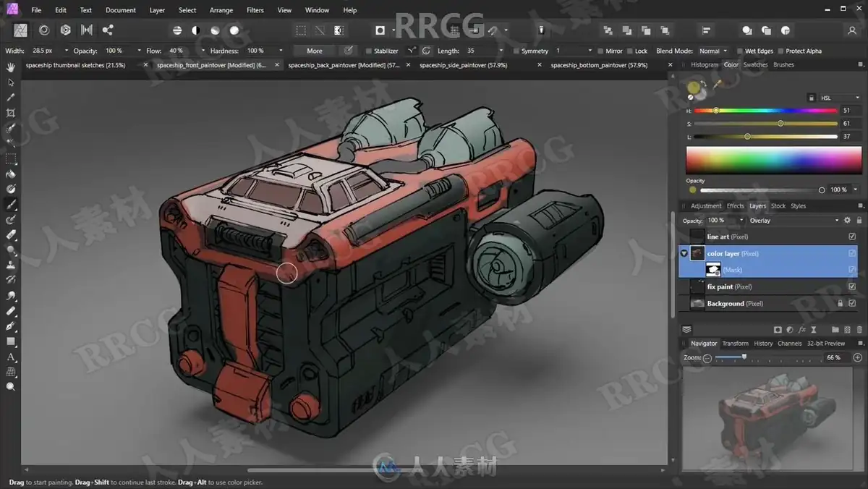Switch to the Tone Mapping persona
The width and height of the screenshot is (868, 489).
[87, 30]
